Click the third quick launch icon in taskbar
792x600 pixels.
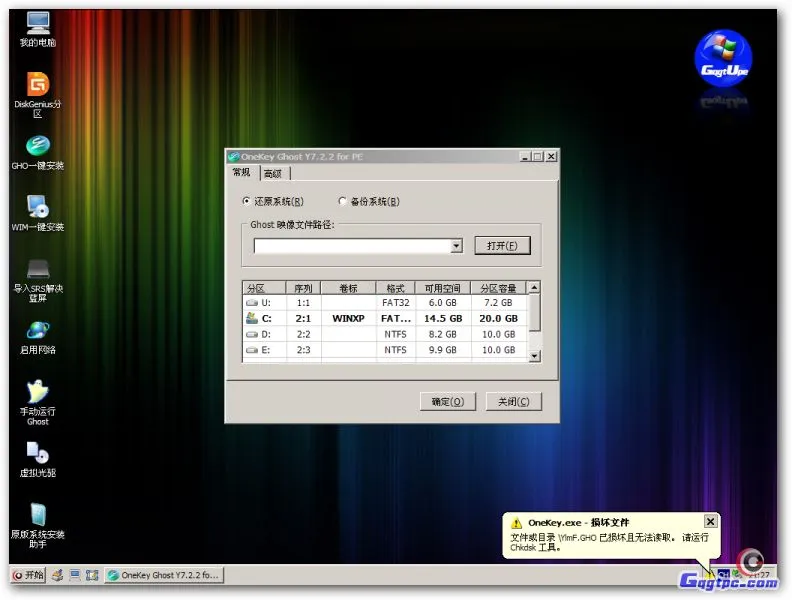point(92,575)
